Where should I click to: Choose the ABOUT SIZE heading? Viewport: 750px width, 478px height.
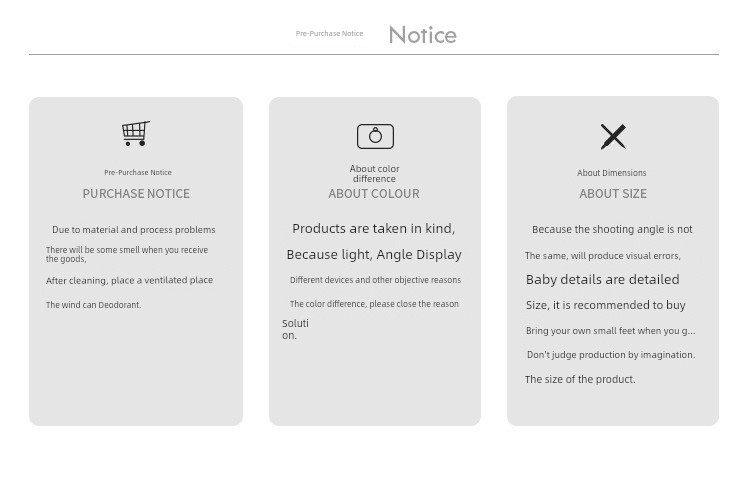[613, 194]
